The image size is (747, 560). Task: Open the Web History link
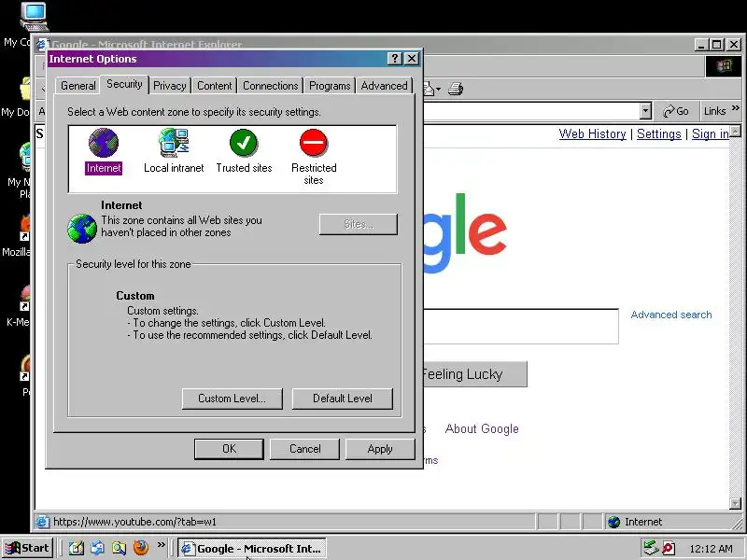click(592, 133)
